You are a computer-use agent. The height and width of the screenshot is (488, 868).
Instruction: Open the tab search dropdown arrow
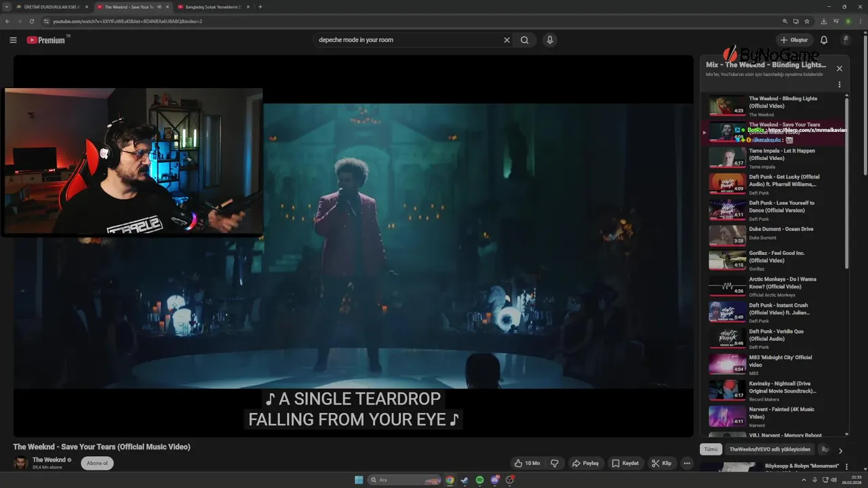coord(6,7)
